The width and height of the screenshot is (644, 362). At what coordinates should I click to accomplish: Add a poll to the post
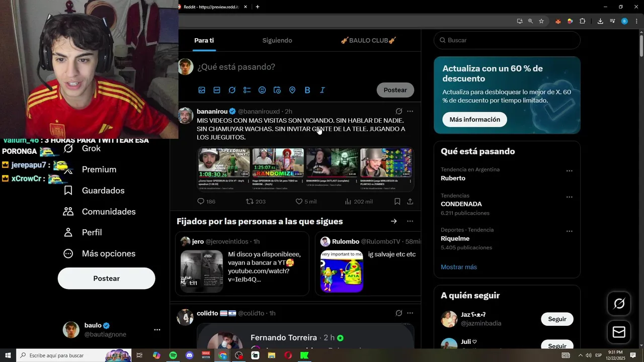coord(247,90)
